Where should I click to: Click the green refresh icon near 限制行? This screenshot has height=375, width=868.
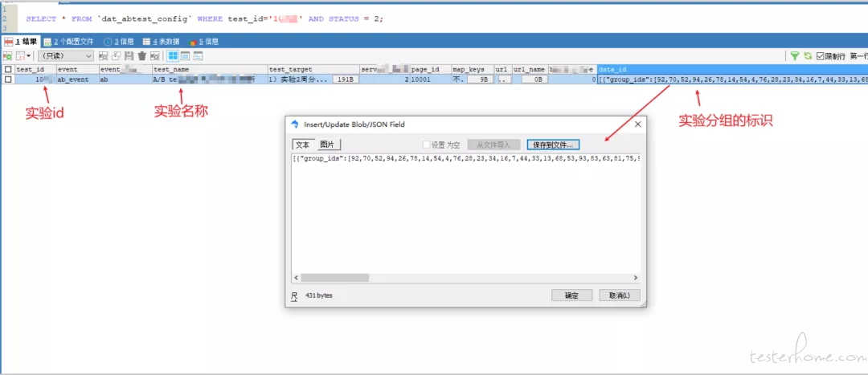[x=808, y=56]
